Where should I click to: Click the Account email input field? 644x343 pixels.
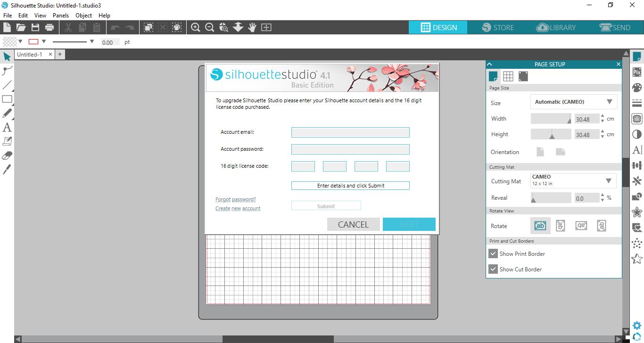(350, 132)
